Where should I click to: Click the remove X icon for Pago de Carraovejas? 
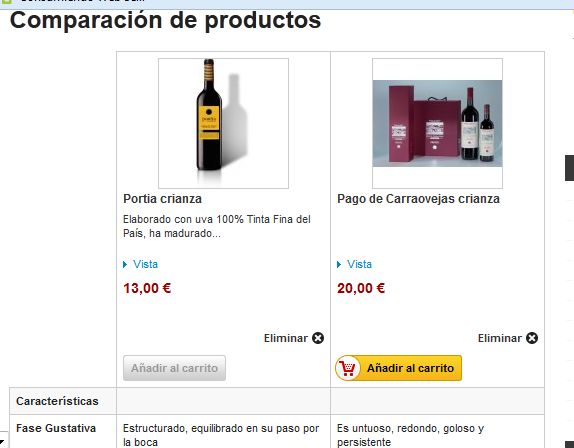click(532, 338)
